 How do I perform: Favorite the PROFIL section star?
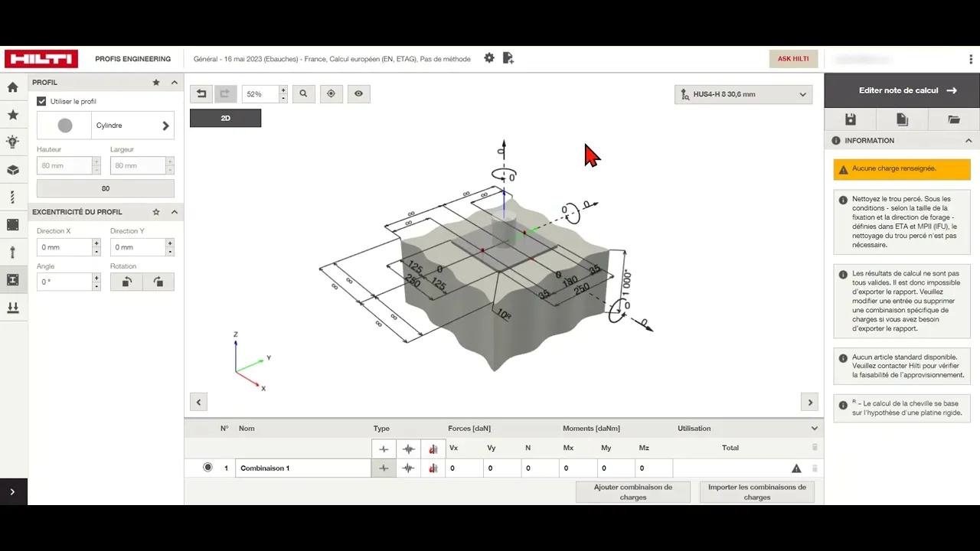tap(156, 83)
